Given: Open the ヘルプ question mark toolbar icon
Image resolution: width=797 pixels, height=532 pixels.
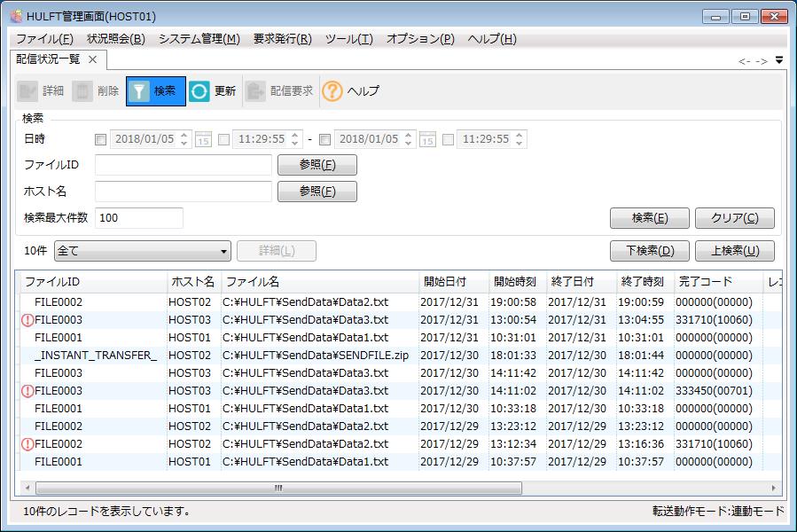Looking at the screenshot, I should coord(332,91).
